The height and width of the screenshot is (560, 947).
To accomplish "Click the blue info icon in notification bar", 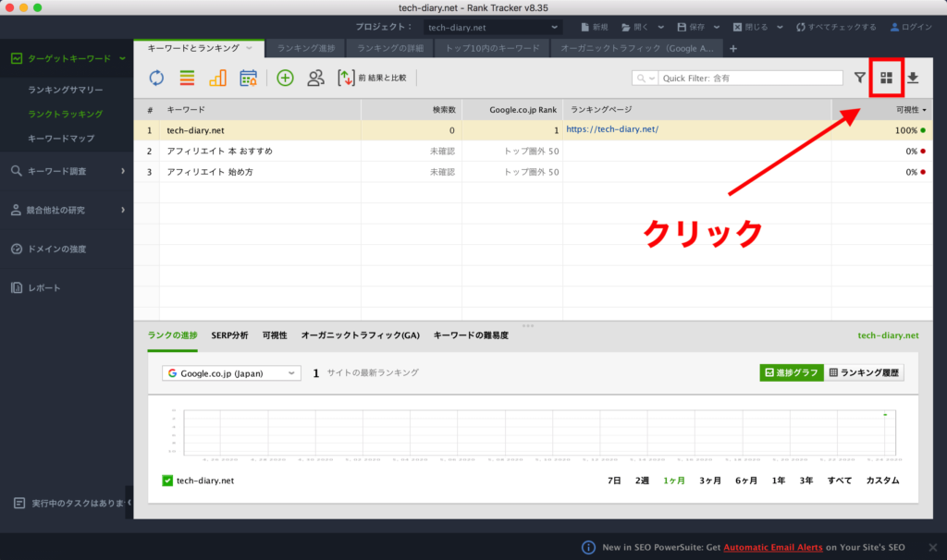I will click(x=588, y=547).
